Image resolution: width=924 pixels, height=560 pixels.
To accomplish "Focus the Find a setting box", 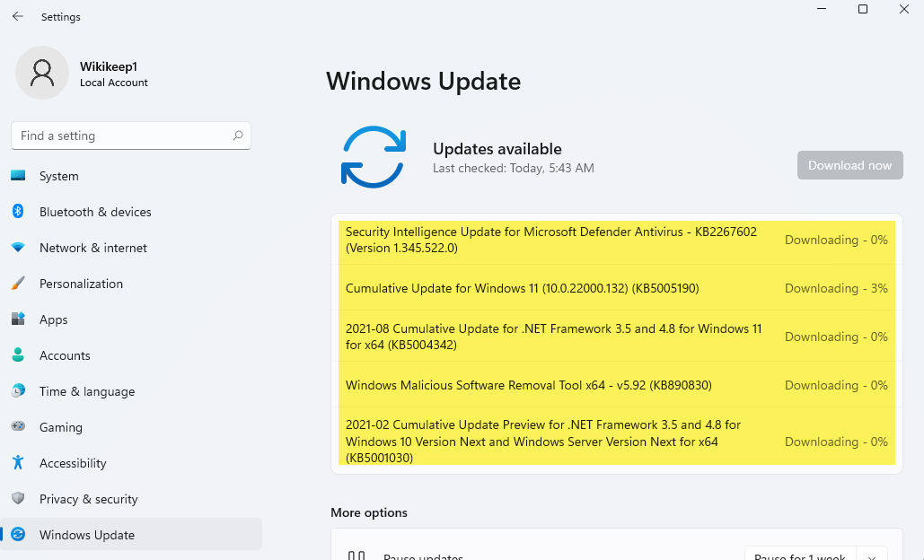I will point(131,136).
